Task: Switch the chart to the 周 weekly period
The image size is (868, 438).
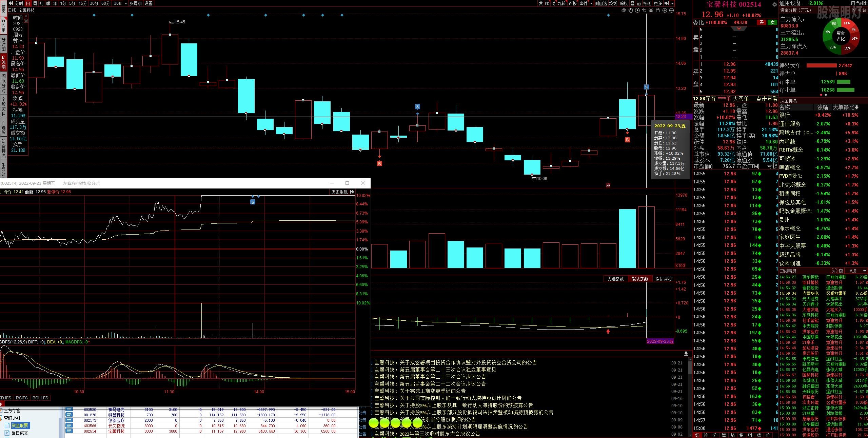Action: click(x=35, y=3)
